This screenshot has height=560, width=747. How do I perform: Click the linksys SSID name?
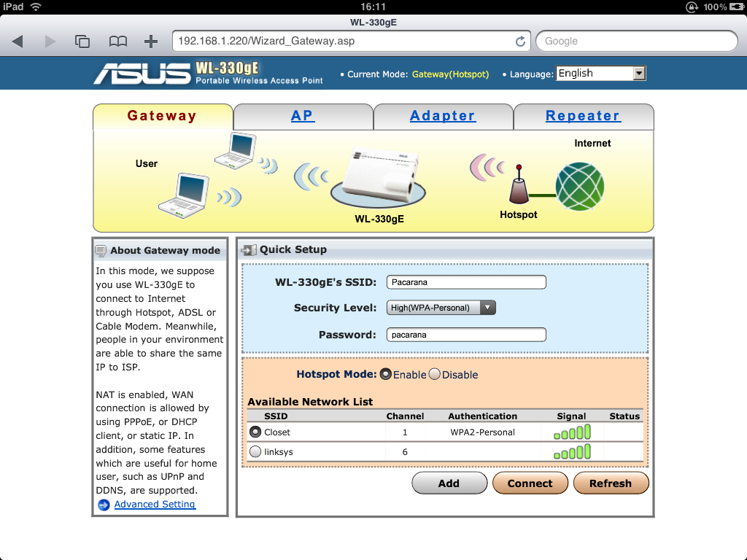279,452
